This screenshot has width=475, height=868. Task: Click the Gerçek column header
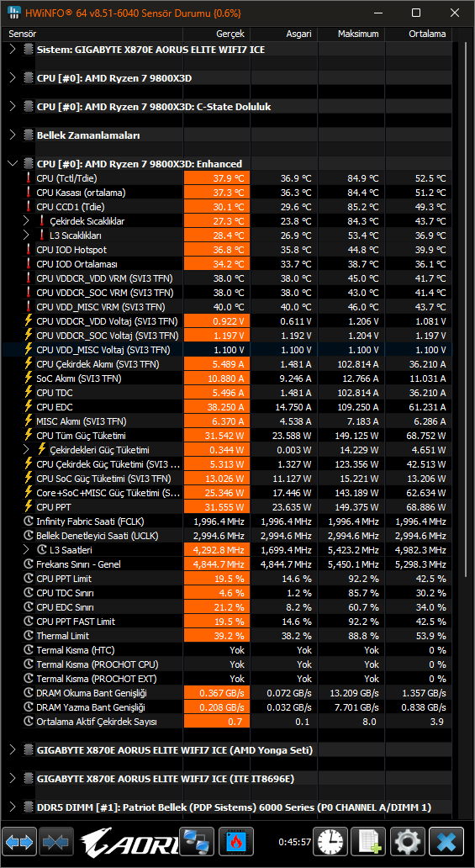pos(217,34)
